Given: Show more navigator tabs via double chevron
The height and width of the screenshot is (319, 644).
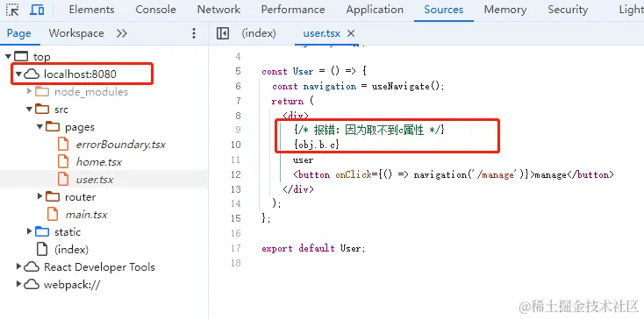Looking at the screenshot, I should pyautogui.click(x=122, y=33).
